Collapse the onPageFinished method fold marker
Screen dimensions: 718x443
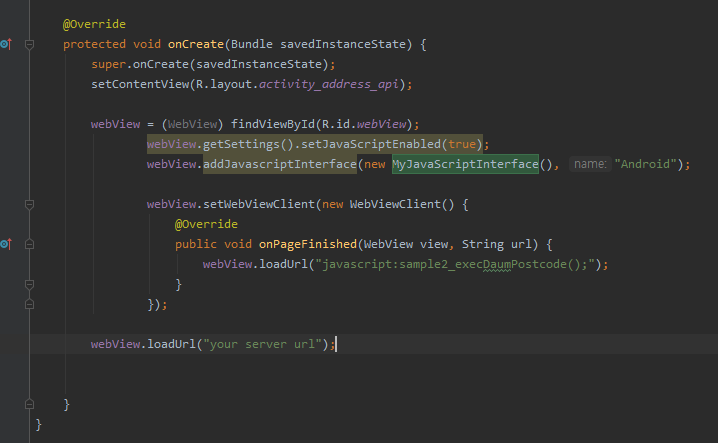click(29, 244)
